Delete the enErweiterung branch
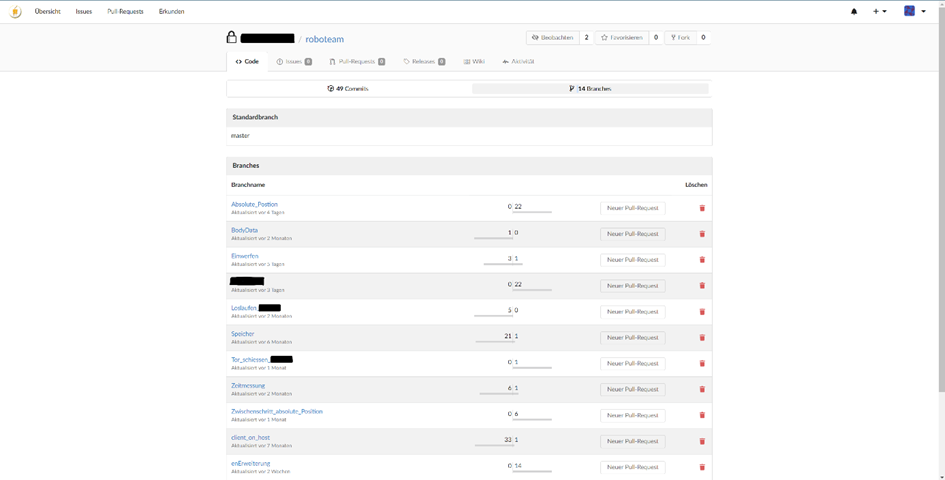Image resolution: width=945 pixels, height=480 pixels. (x=702, y=467)
